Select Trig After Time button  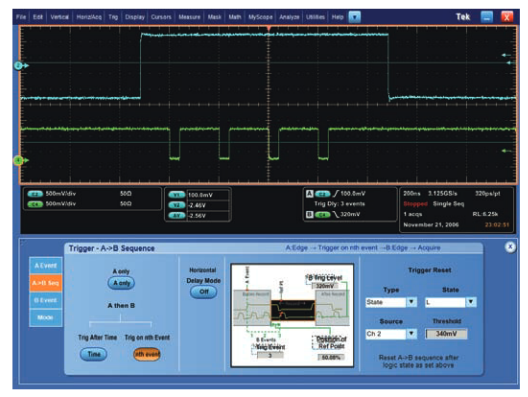pyautogui.click(x=94, y=354)
